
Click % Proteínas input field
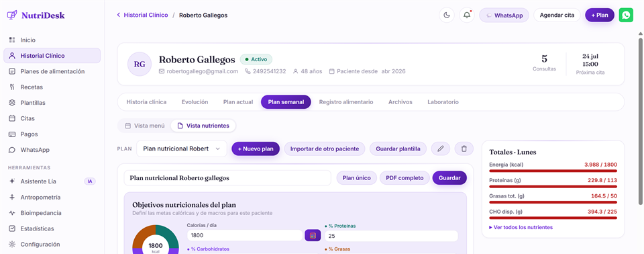pyautogui.click(x=391, y=236)
